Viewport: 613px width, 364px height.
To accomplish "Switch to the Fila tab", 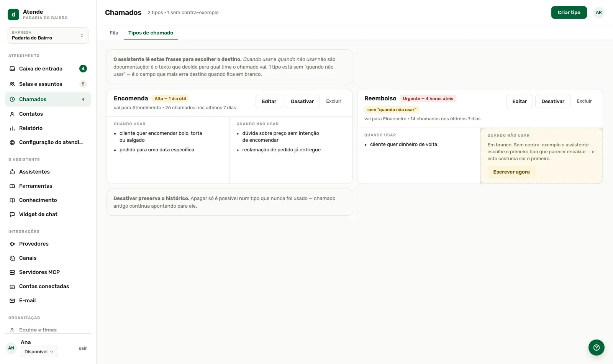I will pos(114,33).
